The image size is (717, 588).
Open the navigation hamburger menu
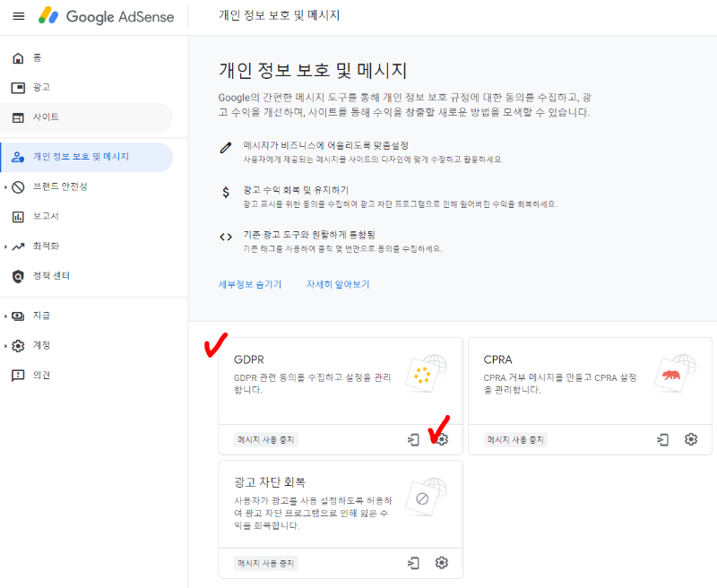[19, 15]
